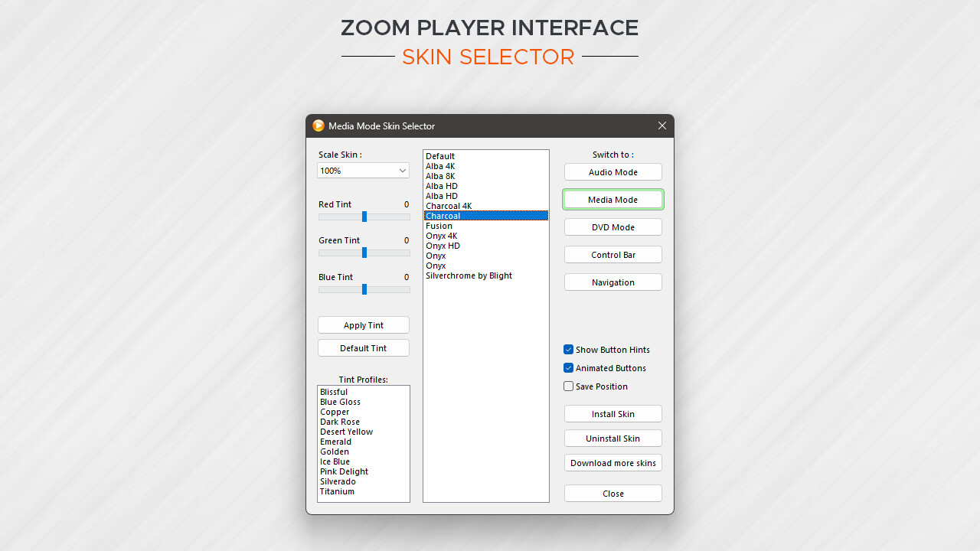Open the Control Bar skin selector

(x=612, y=254)
